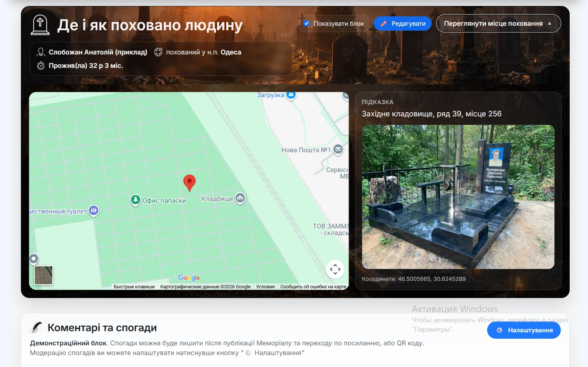Viewport: 588px width, 367px height.
Task: Click the person icon beside Слобожан Анатолій
Action: coord(41,52)
